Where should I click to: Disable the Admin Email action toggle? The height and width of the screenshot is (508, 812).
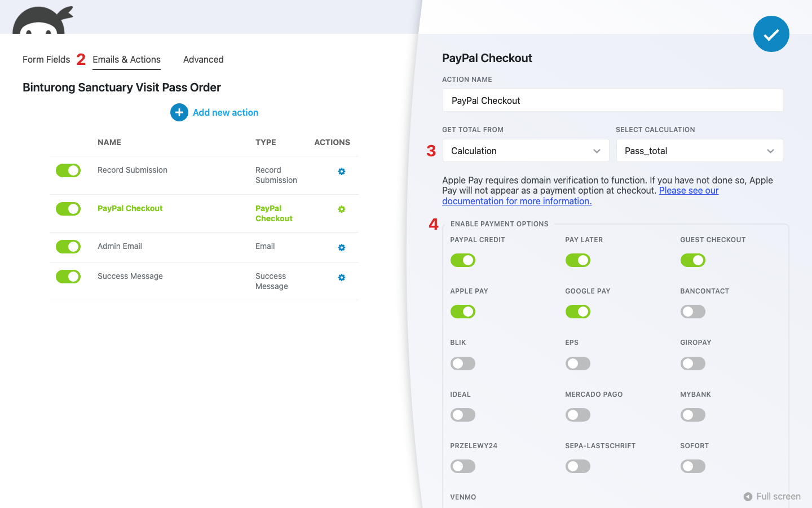68,247
